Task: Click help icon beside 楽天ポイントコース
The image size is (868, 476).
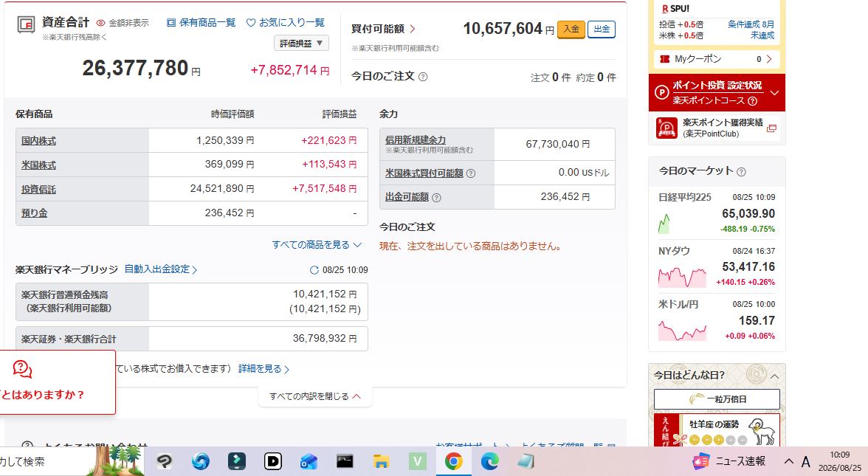Action: coord(752,100)
